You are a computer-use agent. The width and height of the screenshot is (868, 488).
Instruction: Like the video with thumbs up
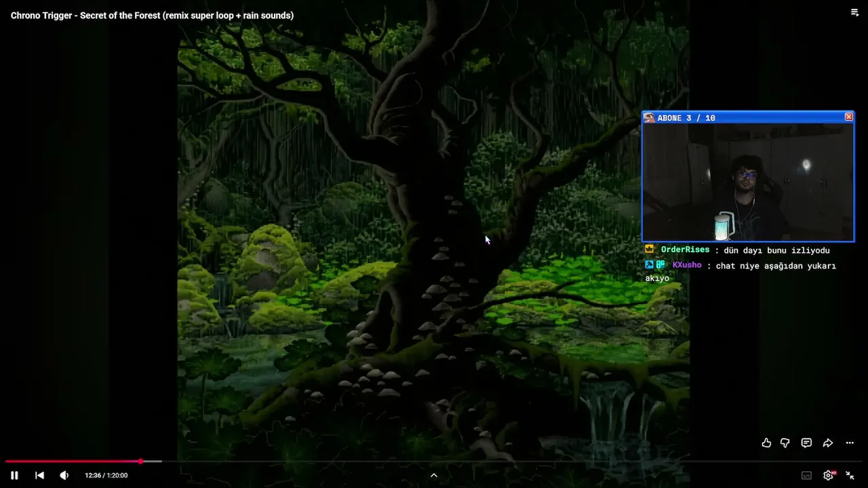tap(766, 443)
